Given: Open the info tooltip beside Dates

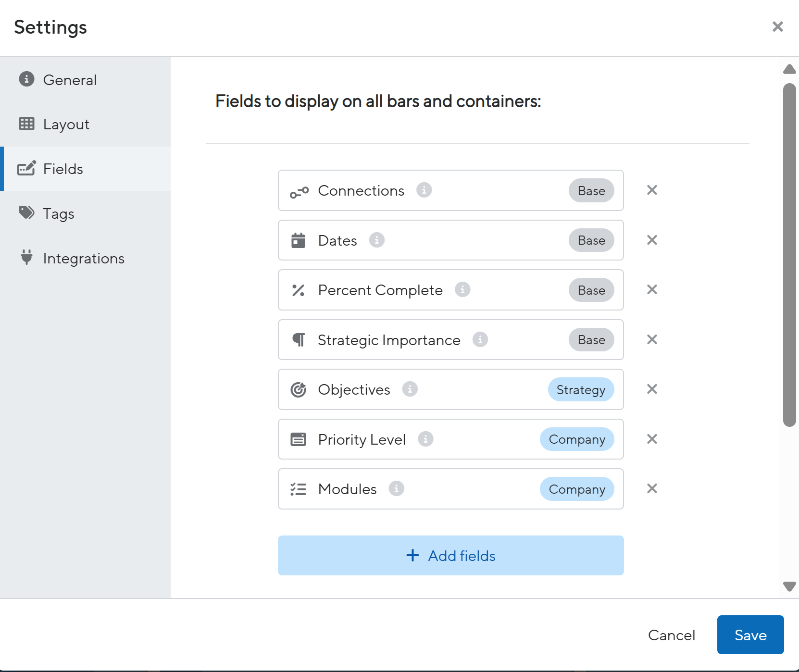Looking at the screenshot, I should click(x=377, y=240).
